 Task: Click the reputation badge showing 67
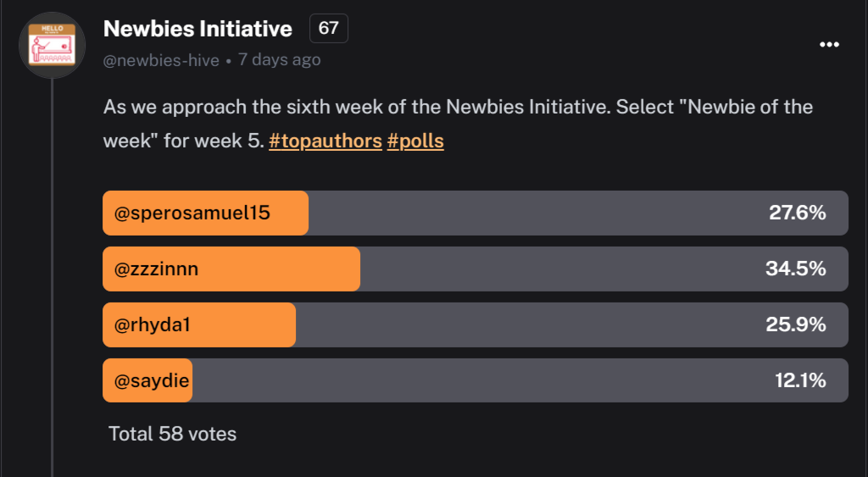tap(328, 28)
